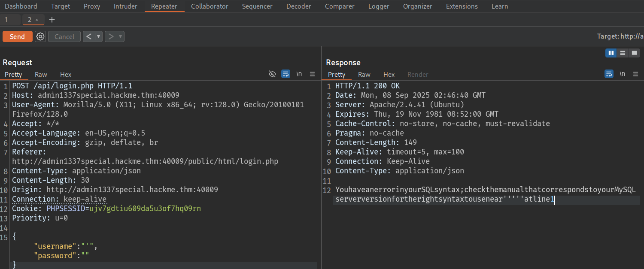Switch to side-by-side layout view
Screen dimensions: 644x269
click(611, 53)
